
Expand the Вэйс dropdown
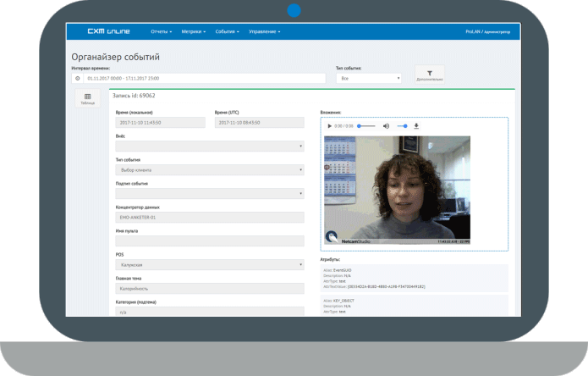209,146
